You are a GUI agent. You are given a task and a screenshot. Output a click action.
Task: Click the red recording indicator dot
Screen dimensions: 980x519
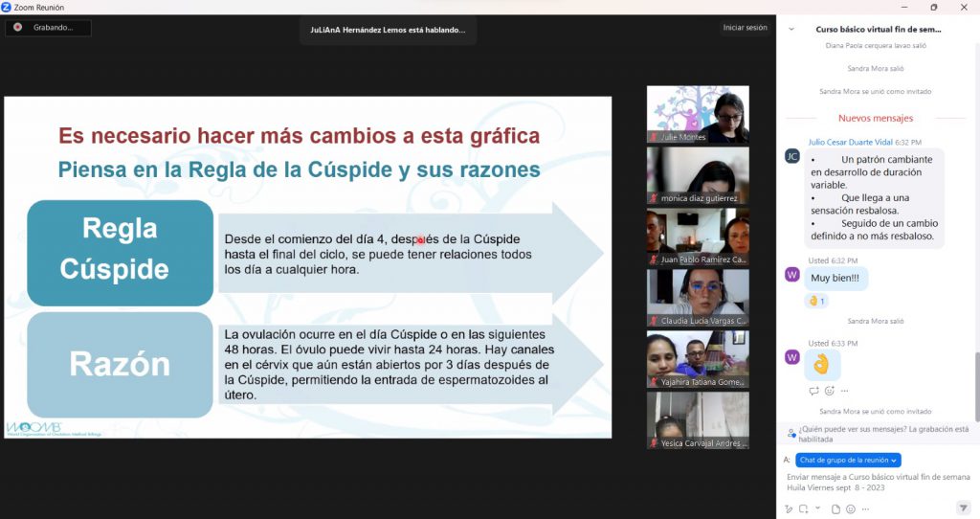tap(17, 27)
